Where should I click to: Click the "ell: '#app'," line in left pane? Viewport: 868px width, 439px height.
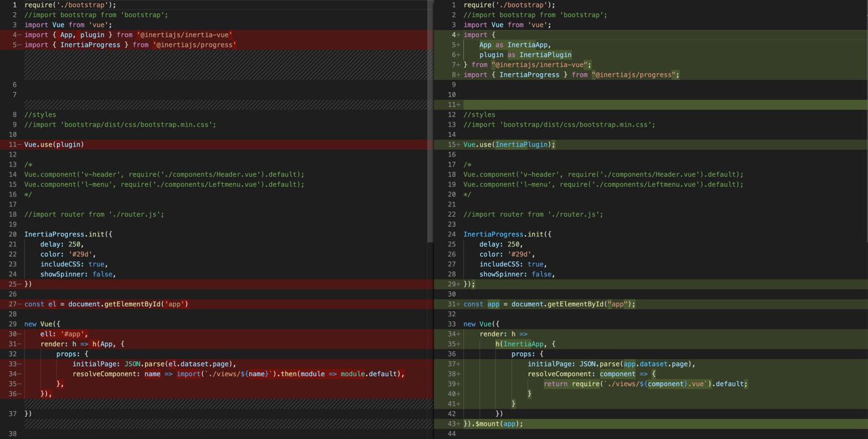pyautogui.click(x=64, y=334)
